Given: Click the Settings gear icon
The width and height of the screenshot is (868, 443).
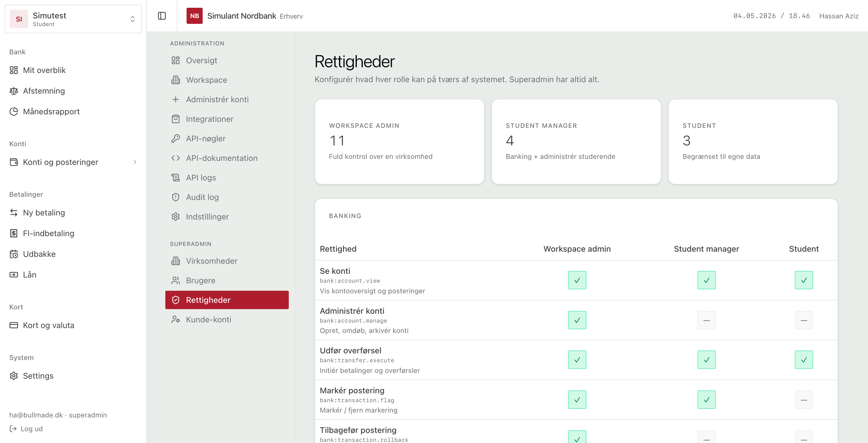Looking at the screenshot, I should [14, 376].
